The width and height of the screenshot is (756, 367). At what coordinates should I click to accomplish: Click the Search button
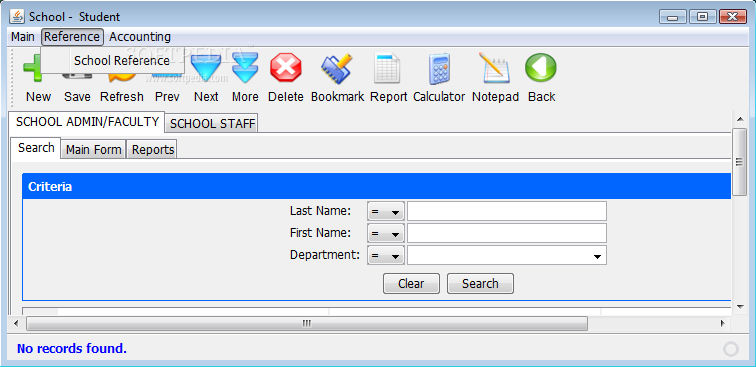480,284
